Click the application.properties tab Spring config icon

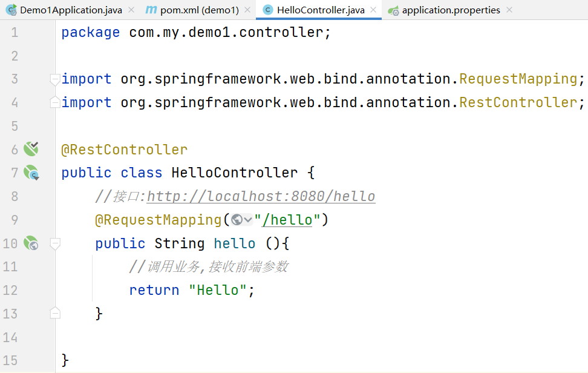(393, 10)
